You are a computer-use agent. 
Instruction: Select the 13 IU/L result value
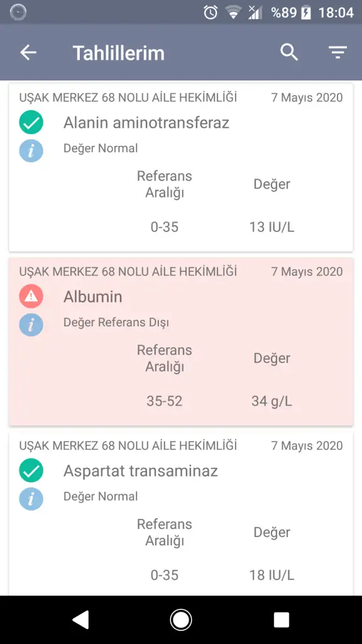pyautogui.click(x=271, y=227)
